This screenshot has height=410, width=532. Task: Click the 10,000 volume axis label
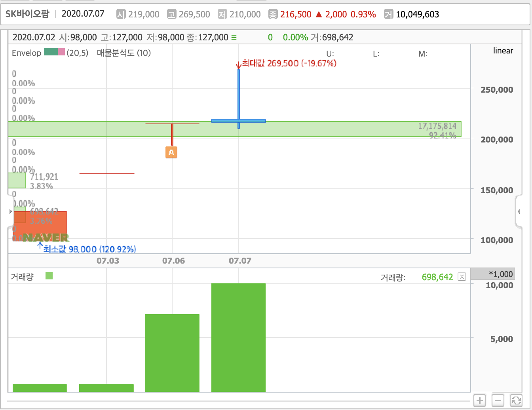(x=499, y=285)
